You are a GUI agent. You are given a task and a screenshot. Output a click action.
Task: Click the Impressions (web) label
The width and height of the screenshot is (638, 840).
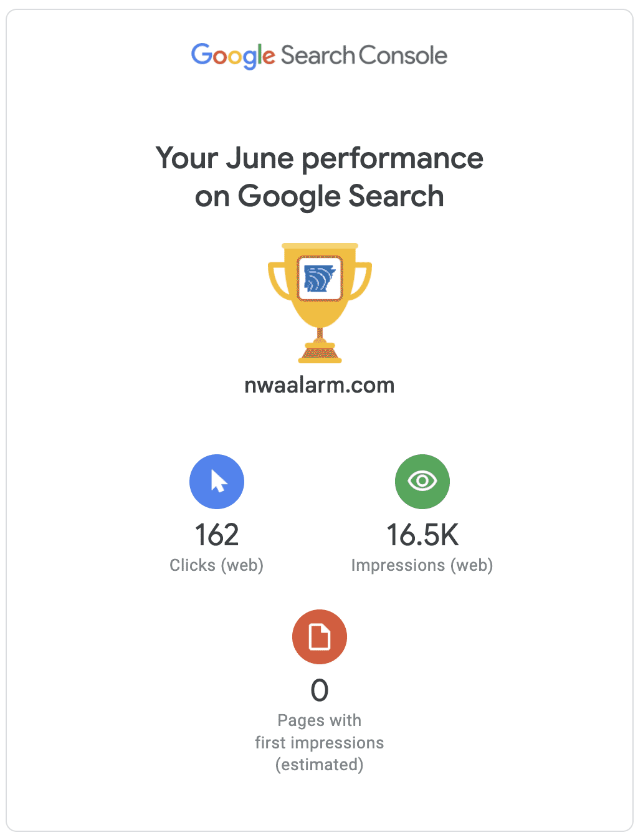pyautogui.click(x=422, y=565)
